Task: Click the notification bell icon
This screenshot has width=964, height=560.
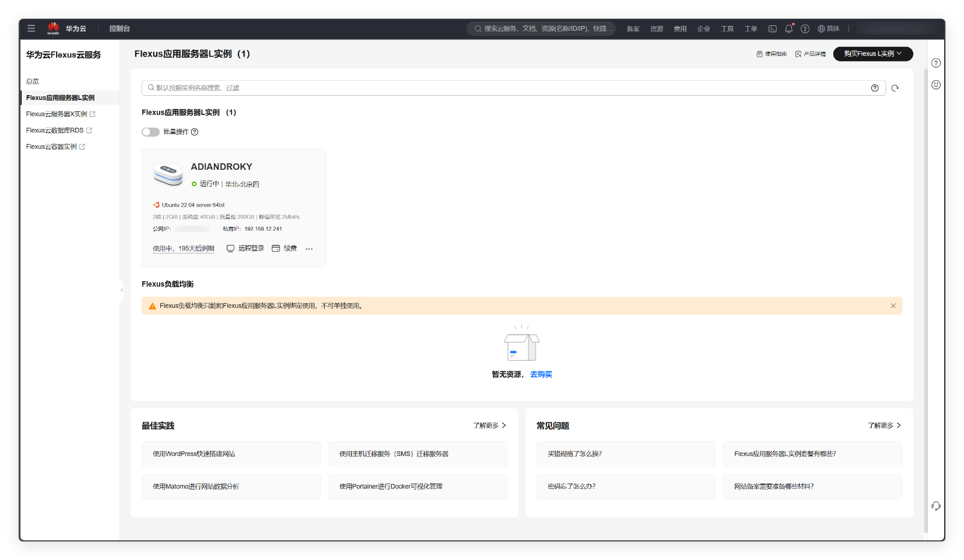Action: pyautogui.click(x=789, y=28)
